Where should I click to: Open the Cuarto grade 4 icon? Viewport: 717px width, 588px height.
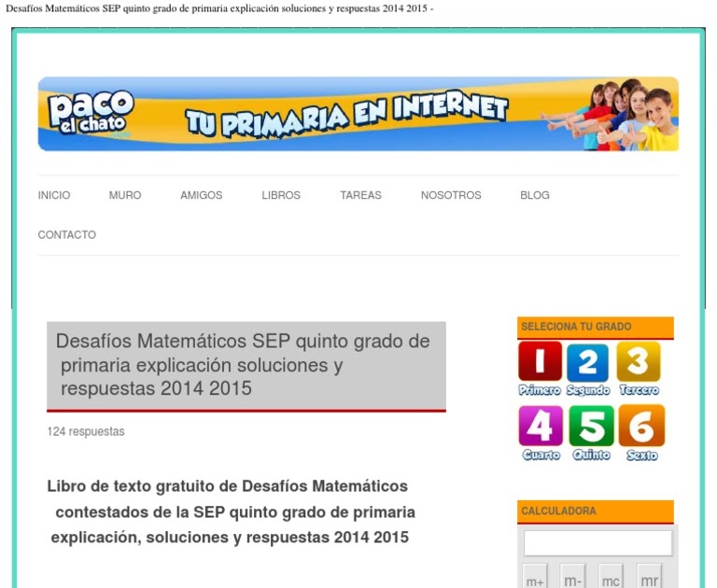pos(541,433)
